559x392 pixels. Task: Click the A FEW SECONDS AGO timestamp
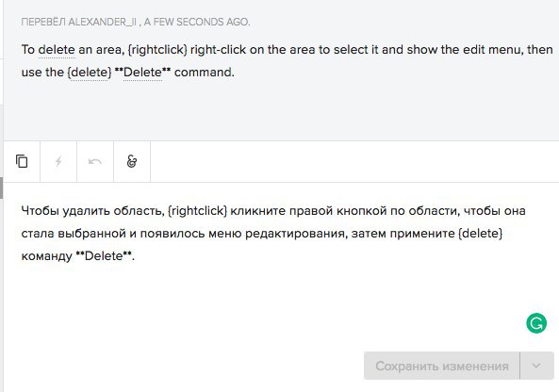pyautogui.click(x=197, y=22)
